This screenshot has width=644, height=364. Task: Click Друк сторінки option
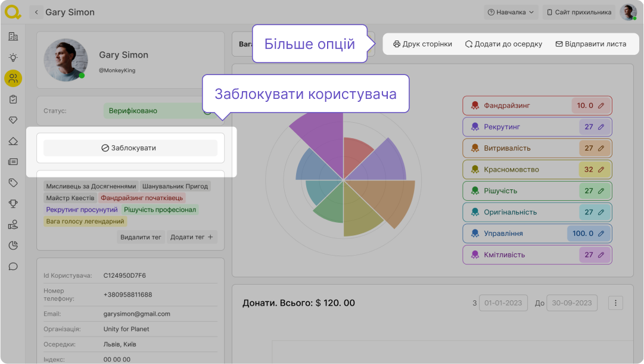(422, 44)
